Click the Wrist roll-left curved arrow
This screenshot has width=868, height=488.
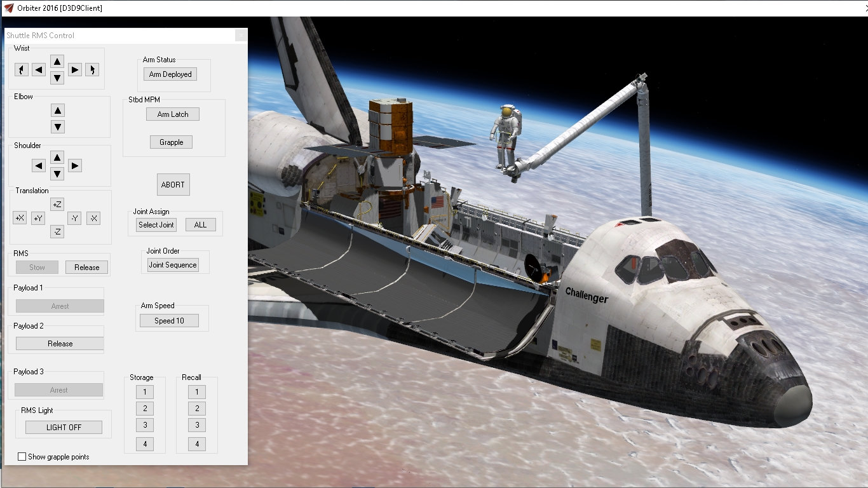tap(22, 70)
